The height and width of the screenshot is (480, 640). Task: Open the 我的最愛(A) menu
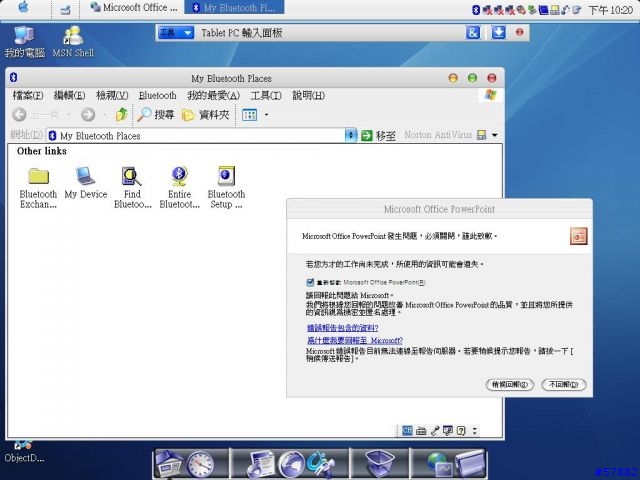pos(213,96)
